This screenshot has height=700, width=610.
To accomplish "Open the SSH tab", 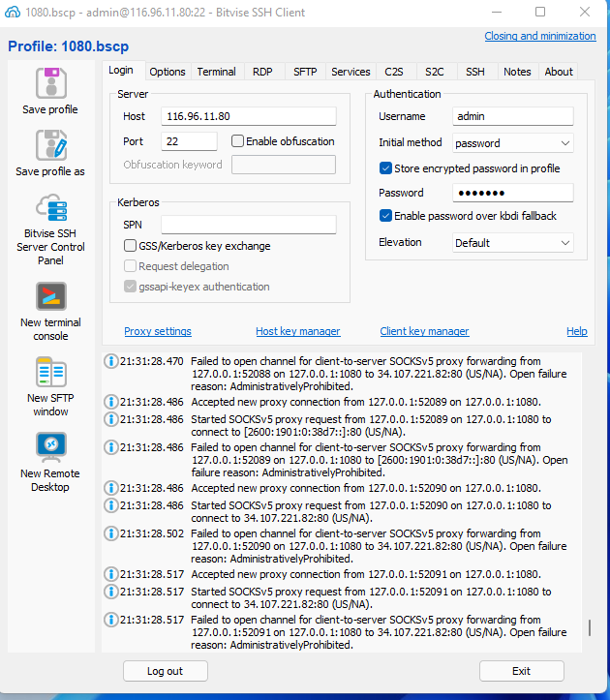I will pos(475,72).
